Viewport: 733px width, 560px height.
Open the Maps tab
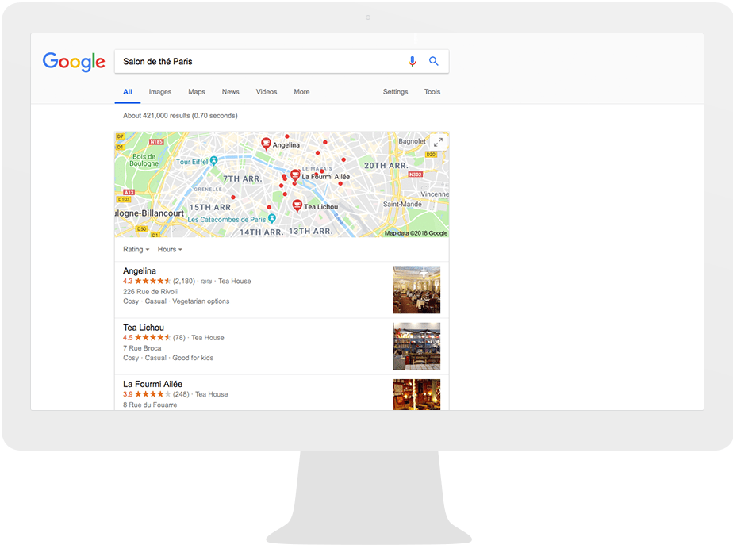click(x=197, y=92)
